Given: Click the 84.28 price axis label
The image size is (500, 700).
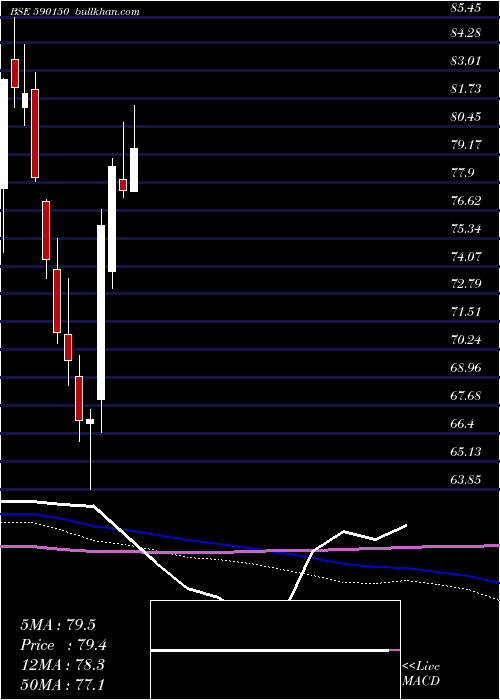Looking at the screenshot, I should click(x=466, y=33).
